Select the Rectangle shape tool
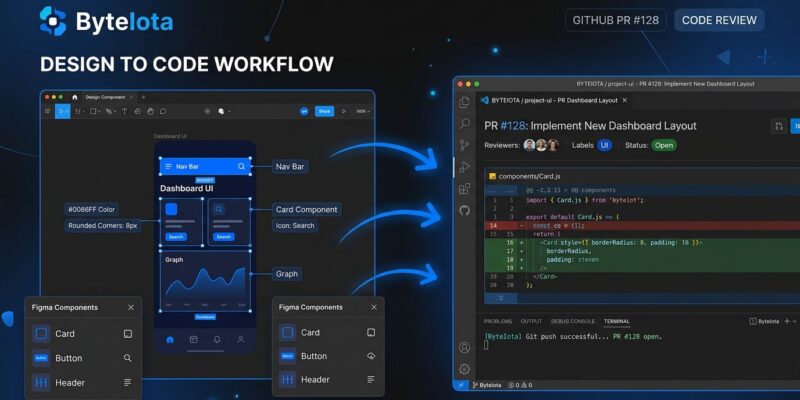800x400 pixels. 93,111
